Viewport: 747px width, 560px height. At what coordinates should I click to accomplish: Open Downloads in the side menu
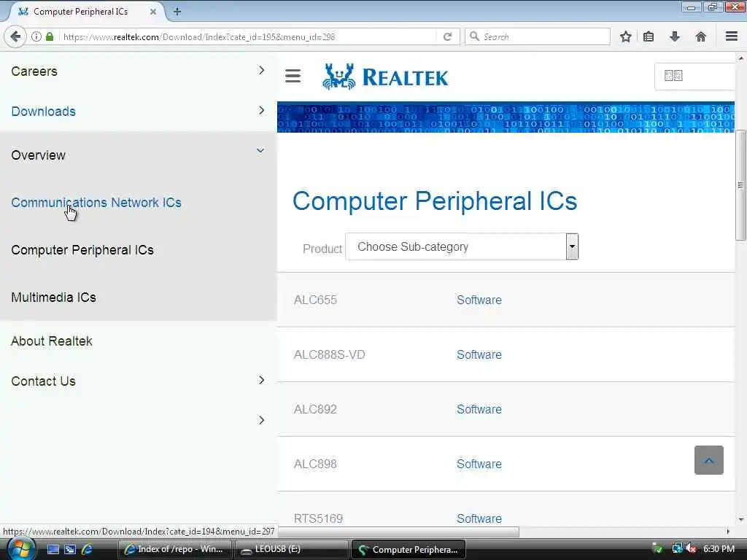(43, 112)
